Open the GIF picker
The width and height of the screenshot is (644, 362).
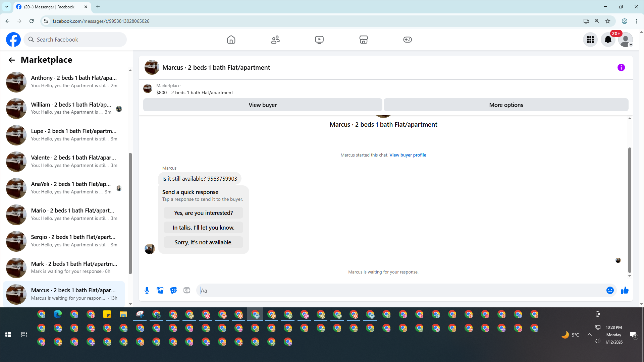tap(187, 290)
